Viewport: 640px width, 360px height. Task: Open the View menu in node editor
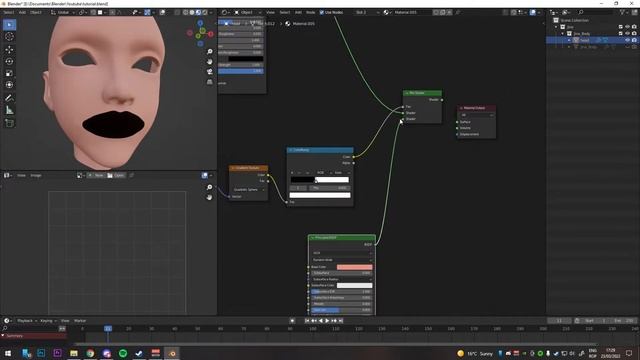(270, 13)
